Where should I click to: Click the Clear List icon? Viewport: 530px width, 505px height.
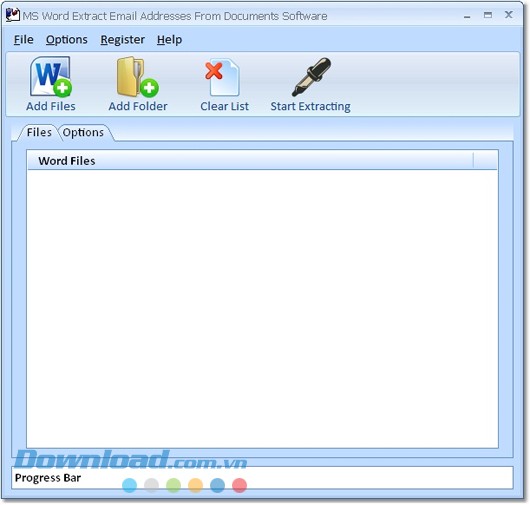222,77
